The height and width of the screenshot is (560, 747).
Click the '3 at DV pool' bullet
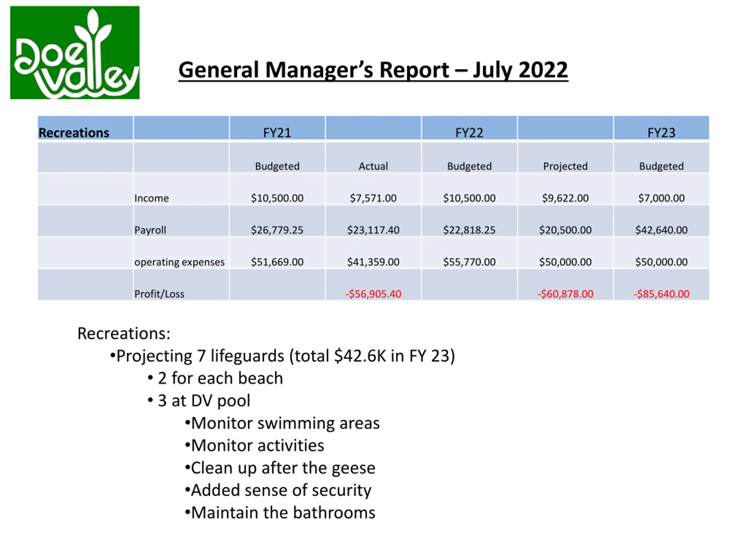point(199,401)
